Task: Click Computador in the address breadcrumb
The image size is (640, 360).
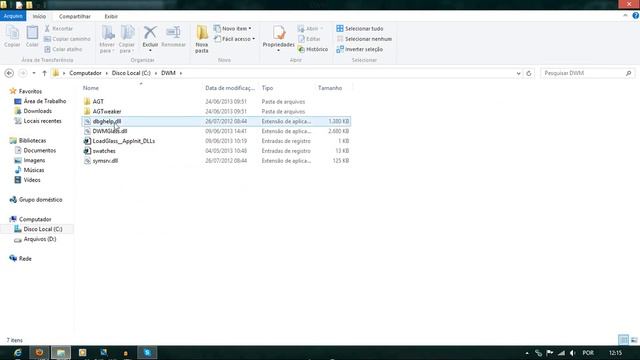Action: coord(85,73)
